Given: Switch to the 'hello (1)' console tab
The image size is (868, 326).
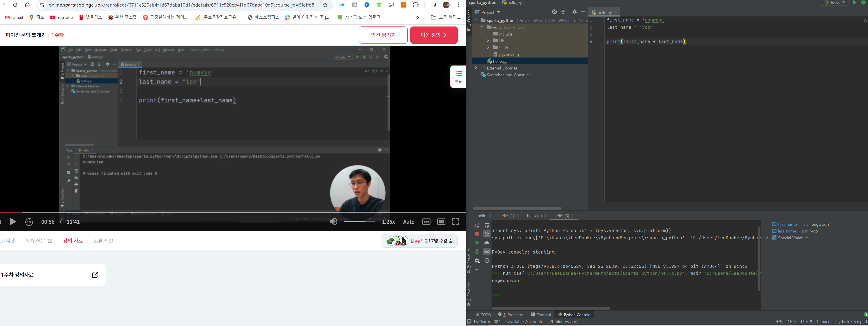Looking at the screenshot, I should (506, 216).
